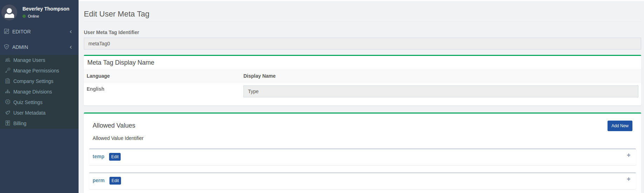
Task: Go to the Billing menu item
Action: pos(20,123)
